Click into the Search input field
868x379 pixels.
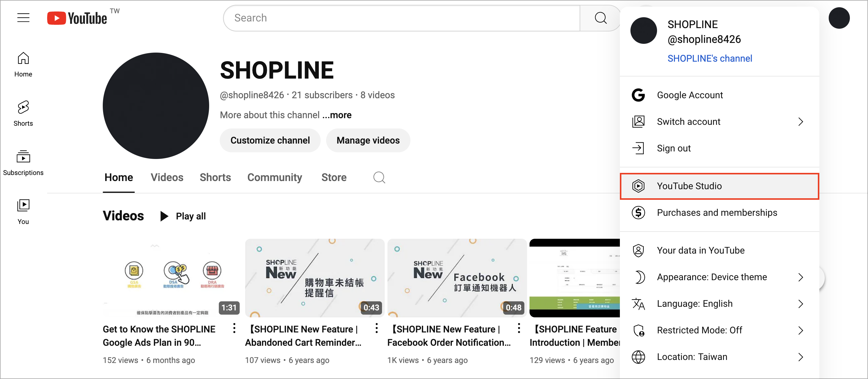pos(402,18)
